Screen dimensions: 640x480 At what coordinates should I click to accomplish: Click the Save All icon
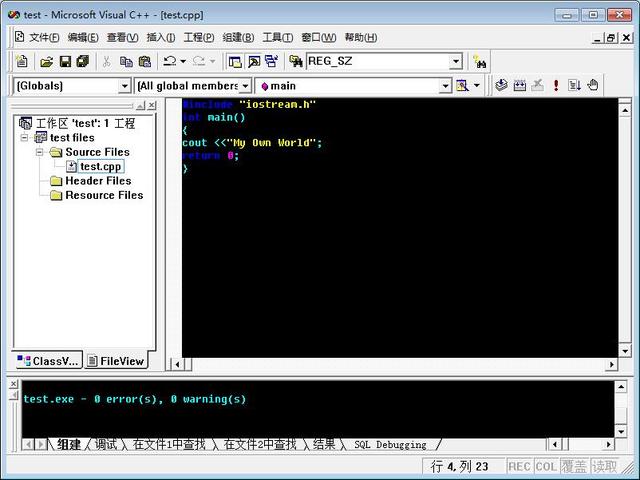(83, 62)
